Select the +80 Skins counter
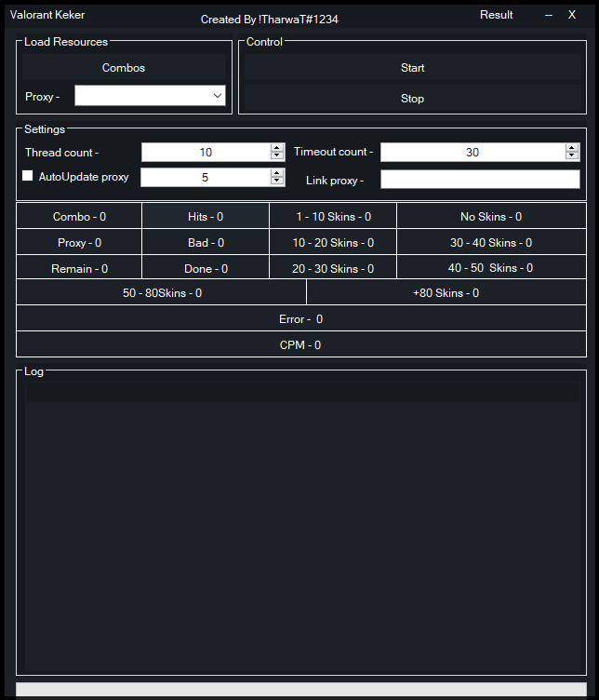This screenshot has height=700, width=599. tap(446, 292)
